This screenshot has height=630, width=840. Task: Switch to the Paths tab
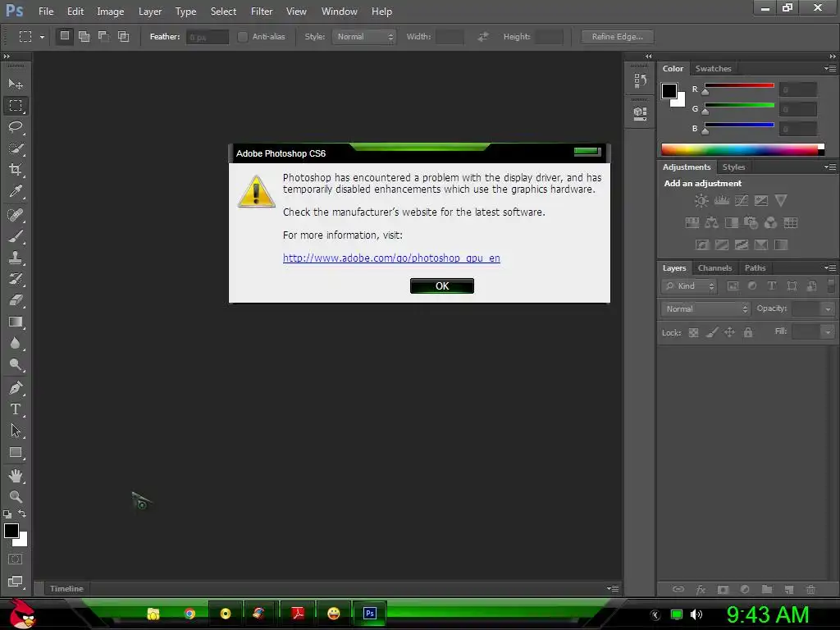tap(755, 268)
